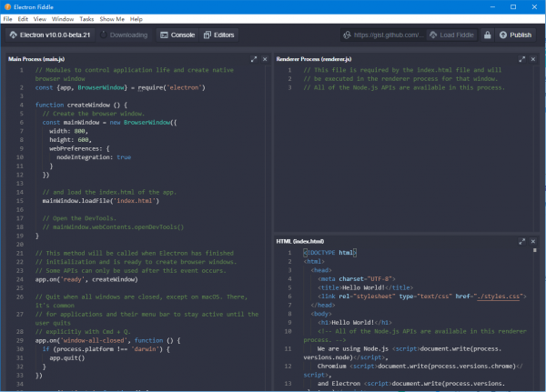Image resolution: width=546 pixels, height=392 pixels.
Task: Open the Electron v10.0.0-beta.21 version selector
Action: click(50, 35)
